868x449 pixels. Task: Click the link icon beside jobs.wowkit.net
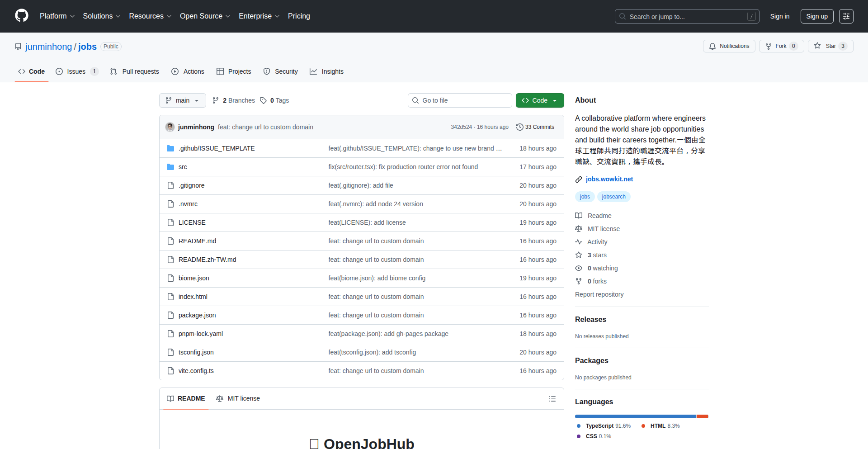tap(579, 180)
